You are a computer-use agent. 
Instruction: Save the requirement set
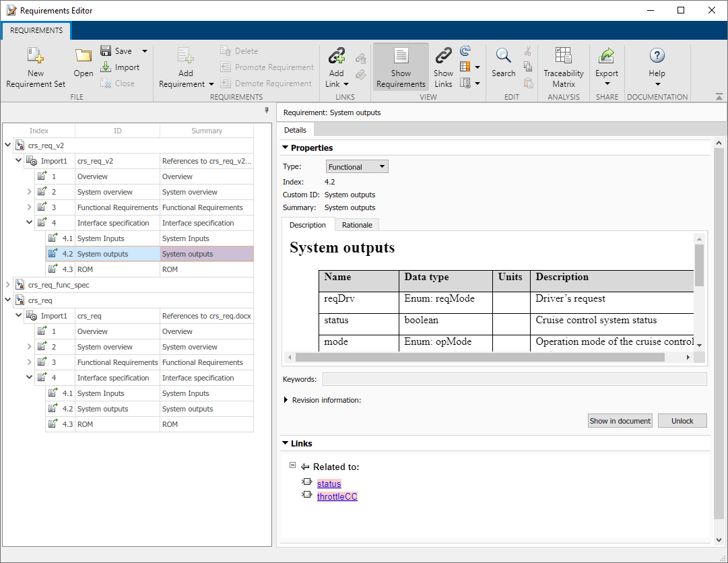pos(117,51)
